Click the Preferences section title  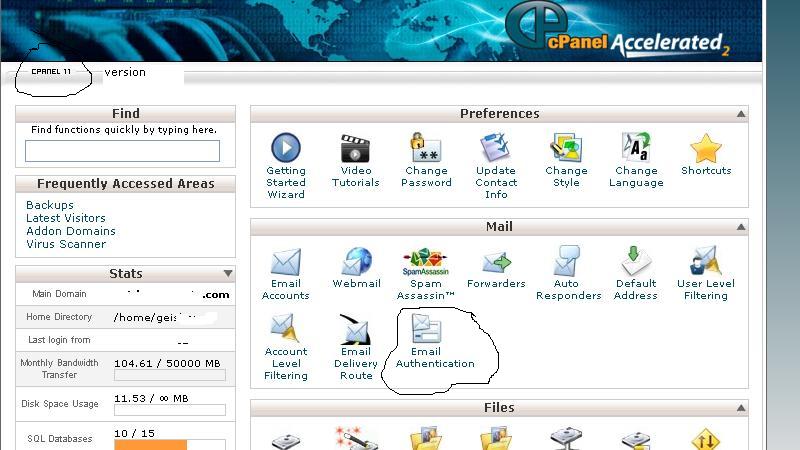pyautogui.click(x=499, y=114)
